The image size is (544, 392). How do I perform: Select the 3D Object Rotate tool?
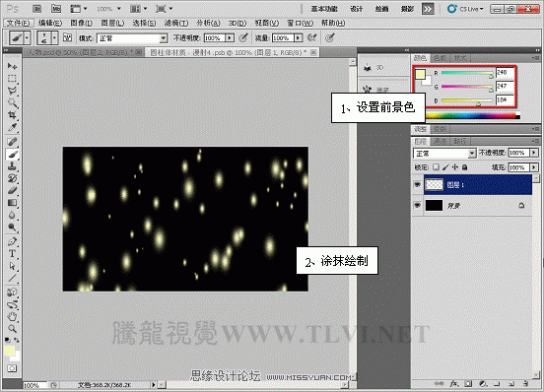point(12,293)
